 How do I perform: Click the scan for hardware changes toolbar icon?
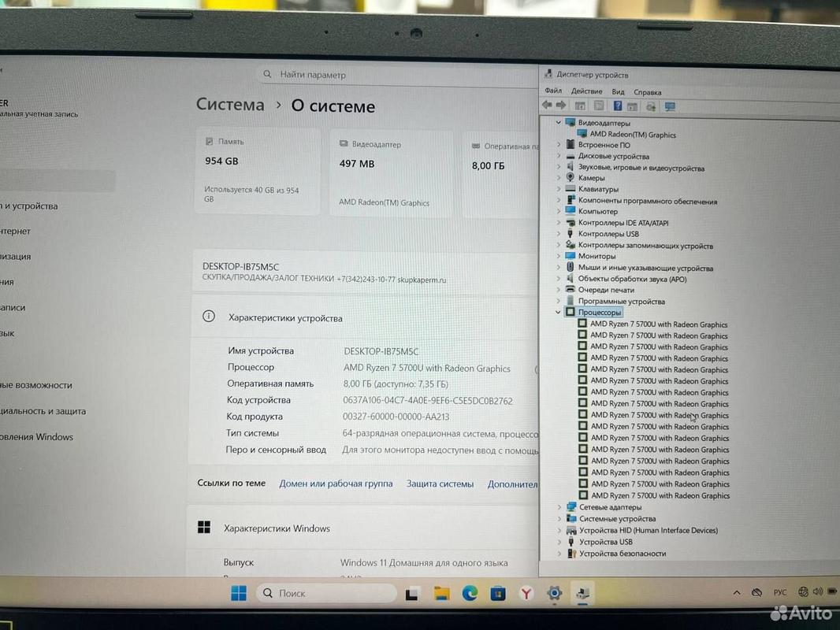651,106
